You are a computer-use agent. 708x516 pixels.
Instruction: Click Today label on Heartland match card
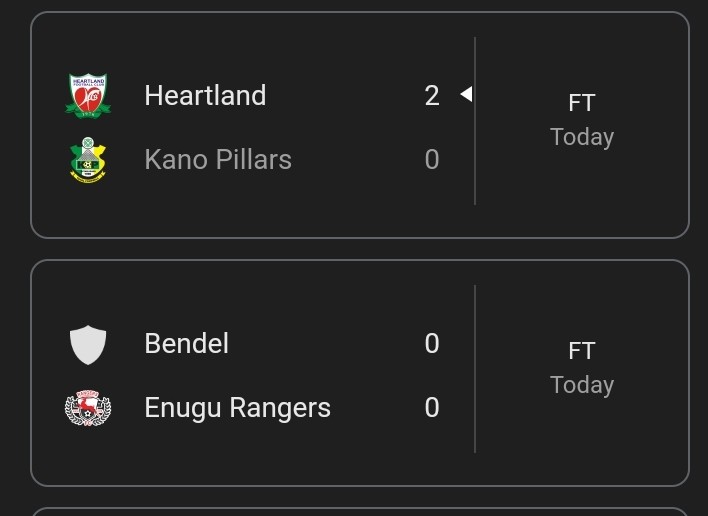click(x=582, y=137)
